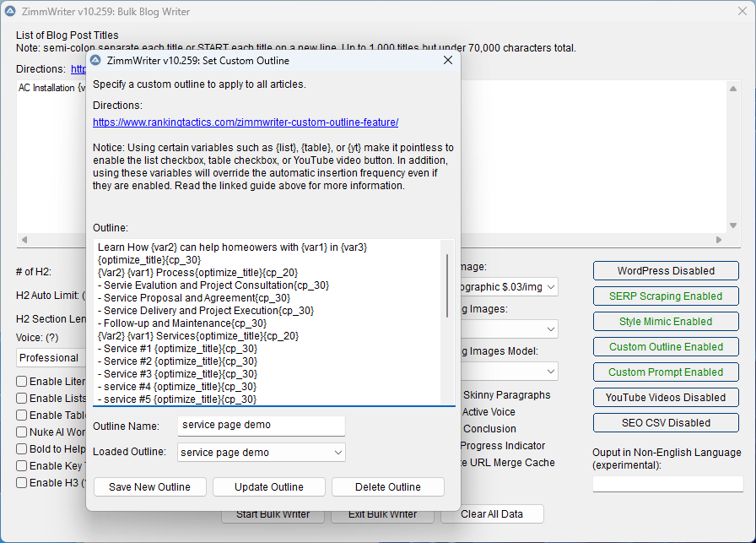Click the outline text box scrollbar

tap(448, 285)
